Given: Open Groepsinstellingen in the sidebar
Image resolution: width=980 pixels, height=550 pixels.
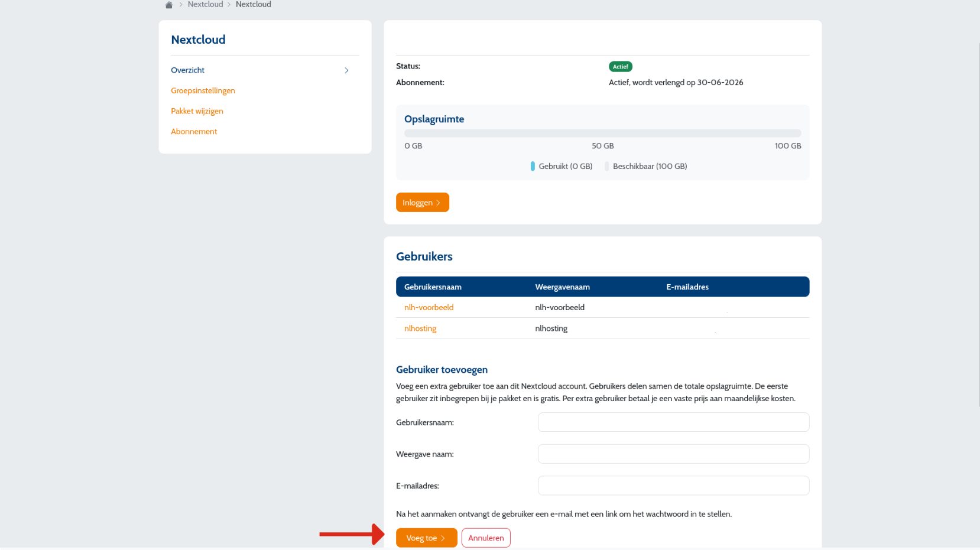Looking at the screenshot, I should click(x=203, y=90).
